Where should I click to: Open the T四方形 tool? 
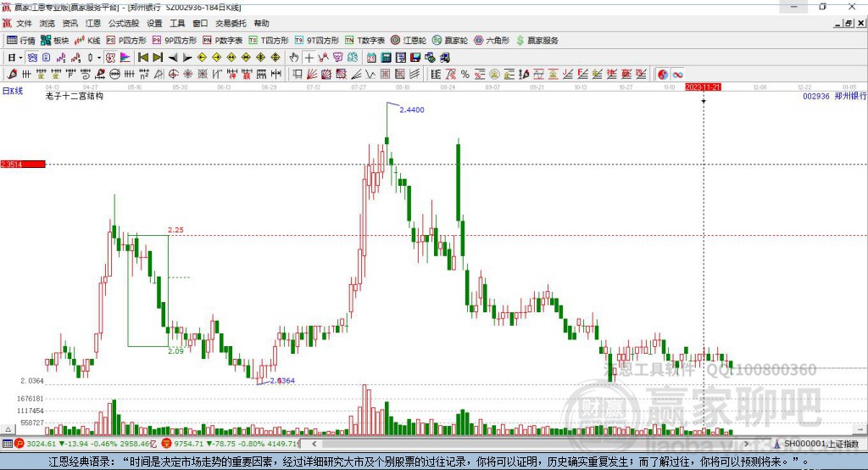pyautogui.click(x=269, y=41)
